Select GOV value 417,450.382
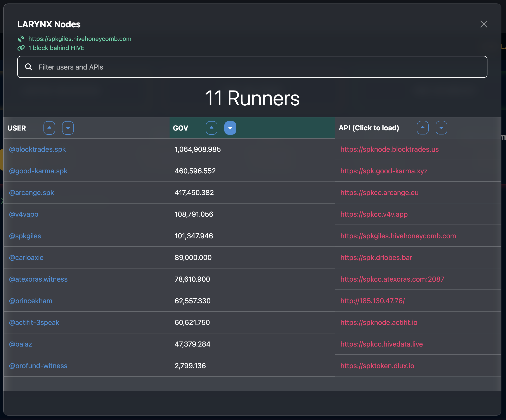The image size is (506, 420). click(194, 193)
